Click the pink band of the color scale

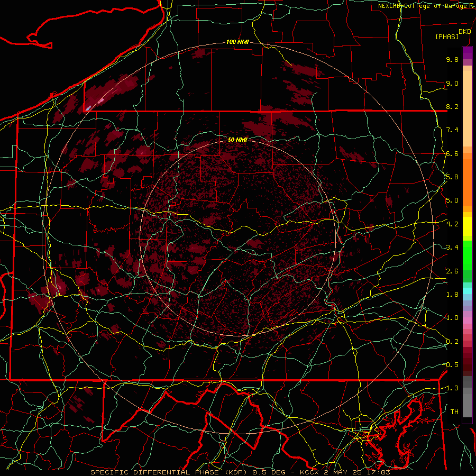coord(467,321)
